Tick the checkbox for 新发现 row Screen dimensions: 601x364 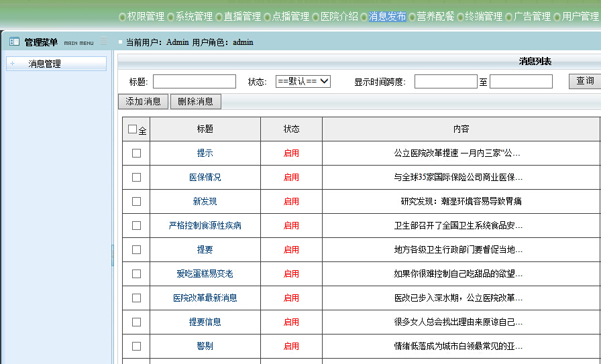point(137,201)
